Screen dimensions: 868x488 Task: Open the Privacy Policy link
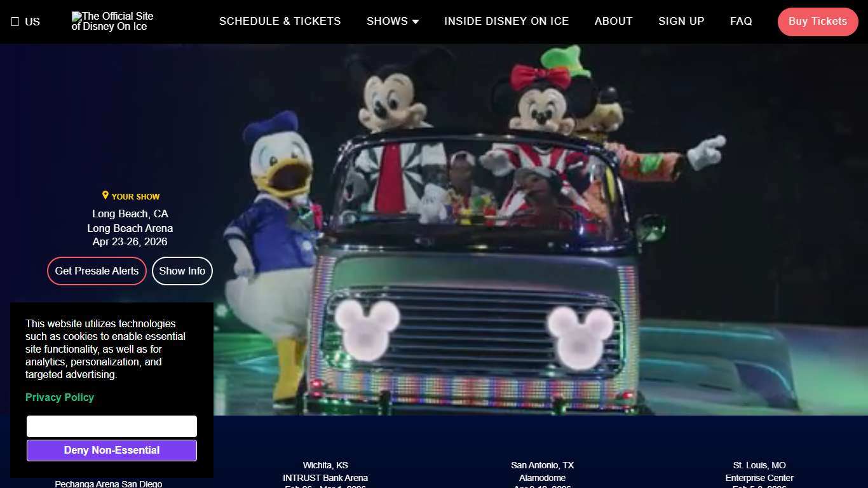tap(59, 397)
